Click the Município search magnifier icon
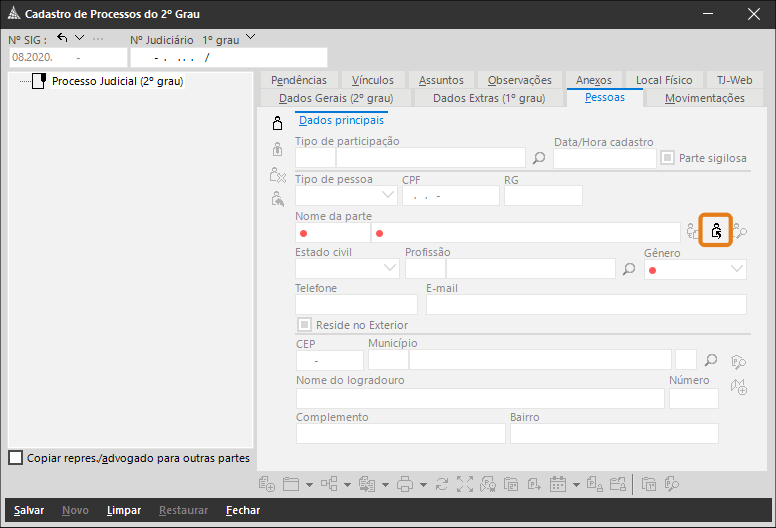This screenshot has height=528, width=776. click(711, 360)
